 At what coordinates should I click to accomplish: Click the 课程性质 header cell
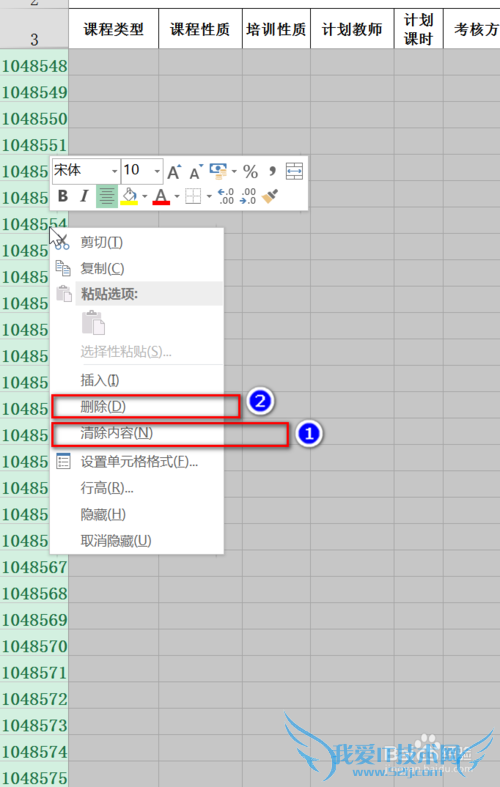[x=200, y=29]
